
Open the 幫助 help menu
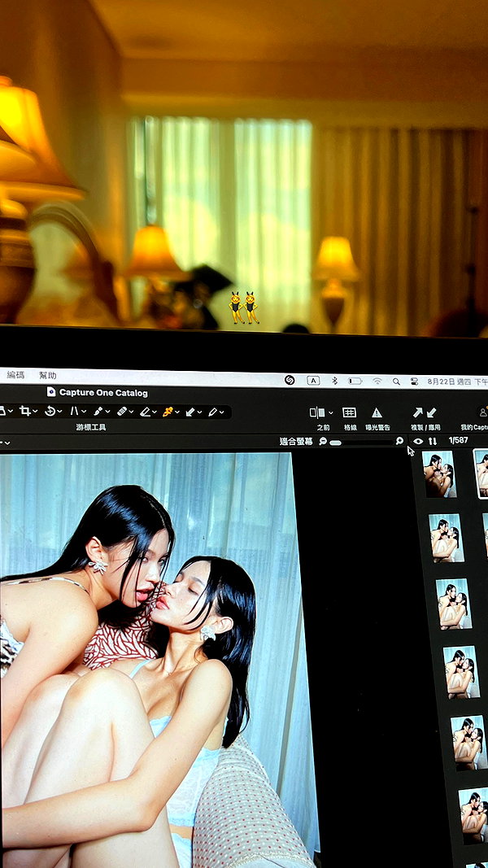click(48, 375)
